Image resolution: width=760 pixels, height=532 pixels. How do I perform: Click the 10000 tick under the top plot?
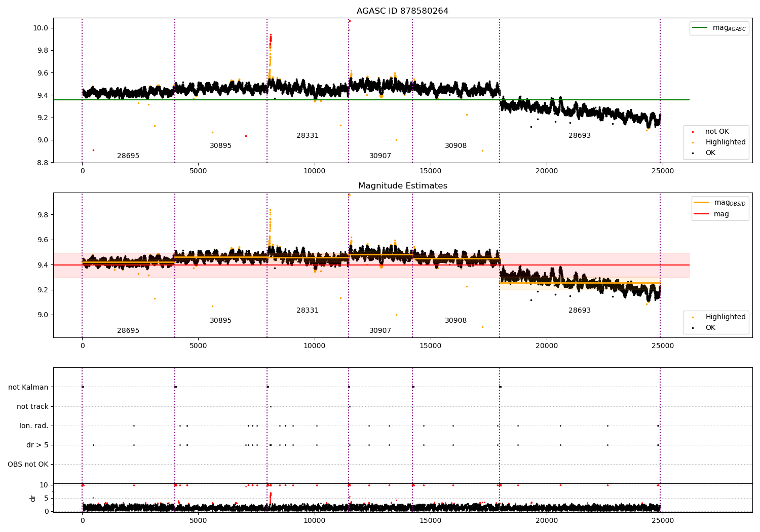click(314, 171)
